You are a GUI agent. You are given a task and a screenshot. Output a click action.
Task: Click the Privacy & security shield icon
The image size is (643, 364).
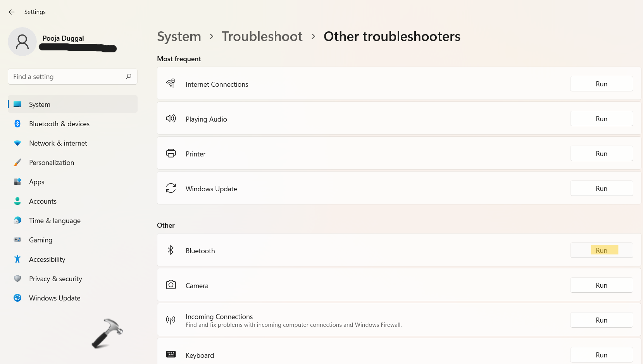17,278
